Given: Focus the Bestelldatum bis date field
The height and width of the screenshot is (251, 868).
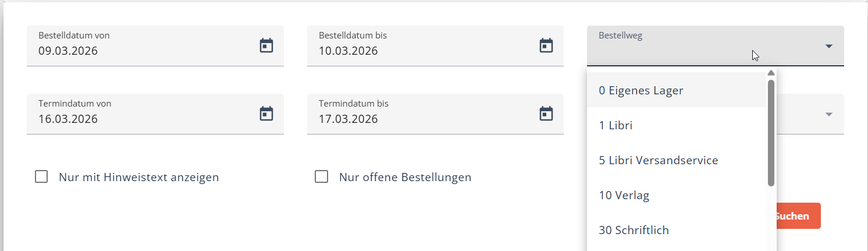Looking at the screenshot, I should click(419, 51).
